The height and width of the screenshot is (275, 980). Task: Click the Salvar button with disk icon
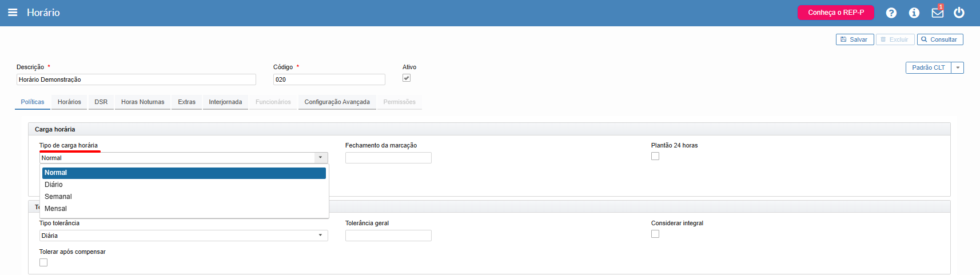click(854, 39)
